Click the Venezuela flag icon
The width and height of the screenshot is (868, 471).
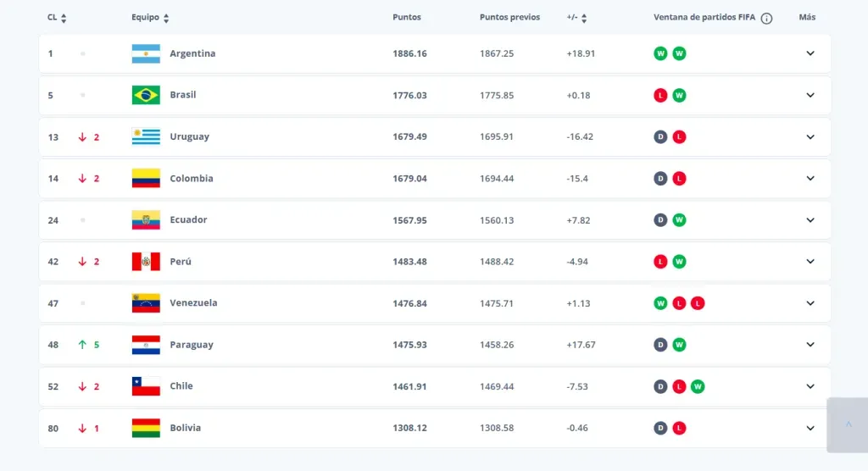coord(146,303)
